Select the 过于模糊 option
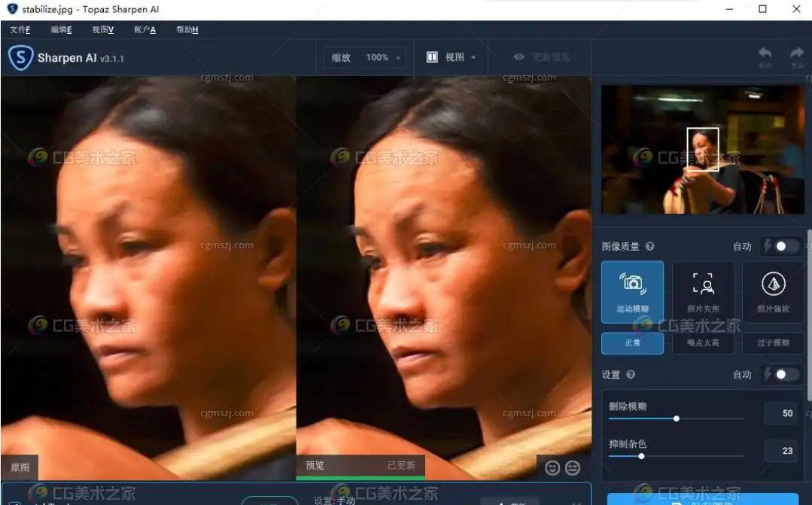The height and width of the screenshot is (505, 812). point(773,342)
